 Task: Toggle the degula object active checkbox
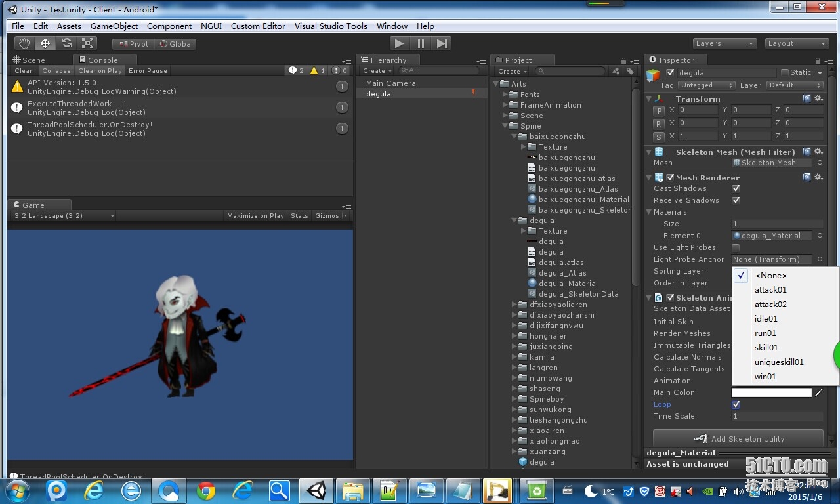coord(670,72)
